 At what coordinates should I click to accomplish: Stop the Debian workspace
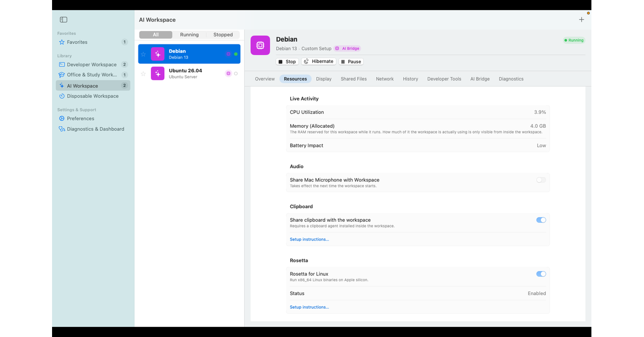click(x=287, y=62)
